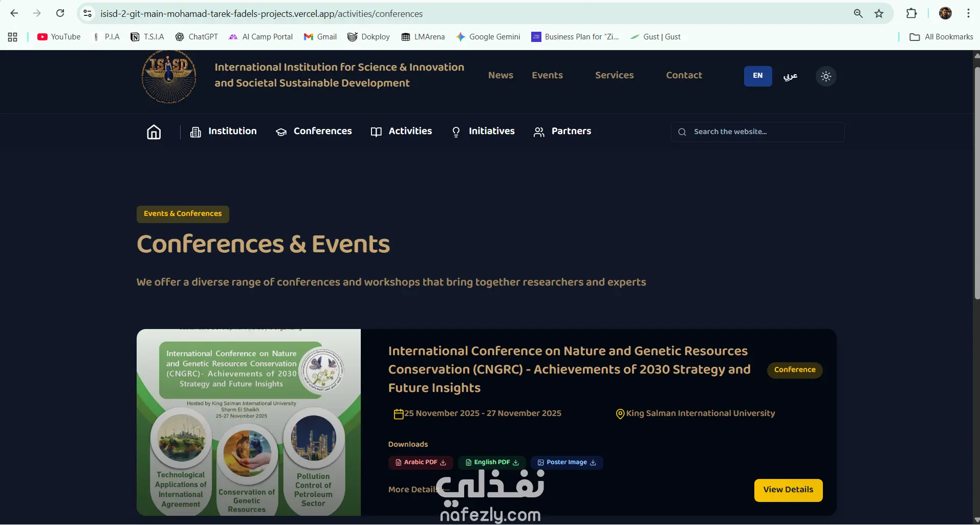Open the Institution navigation menu

(x=223, y=132)
